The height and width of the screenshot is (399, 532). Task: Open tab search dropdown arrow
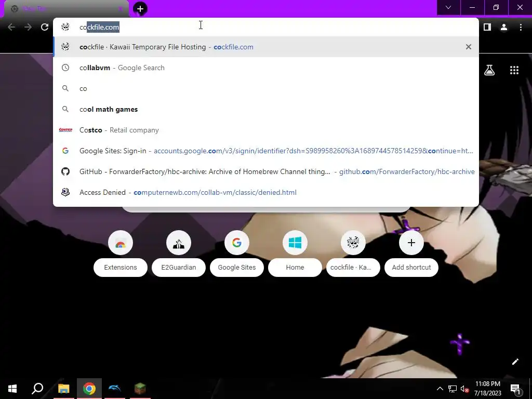[x=448, y=7]
